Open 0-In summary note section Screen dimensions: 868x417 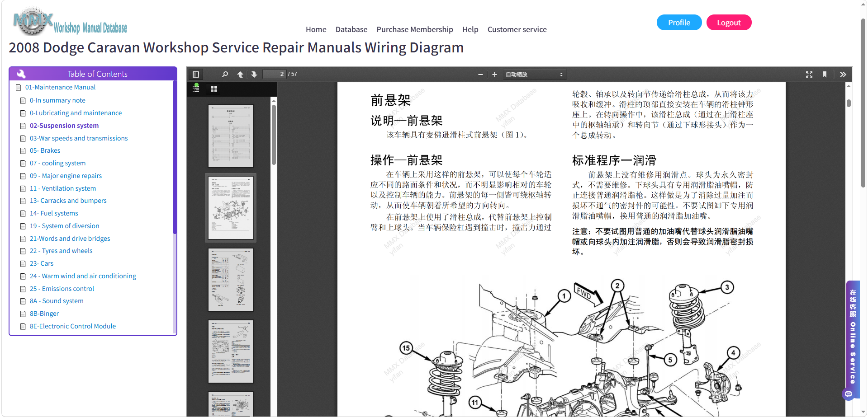57,100
